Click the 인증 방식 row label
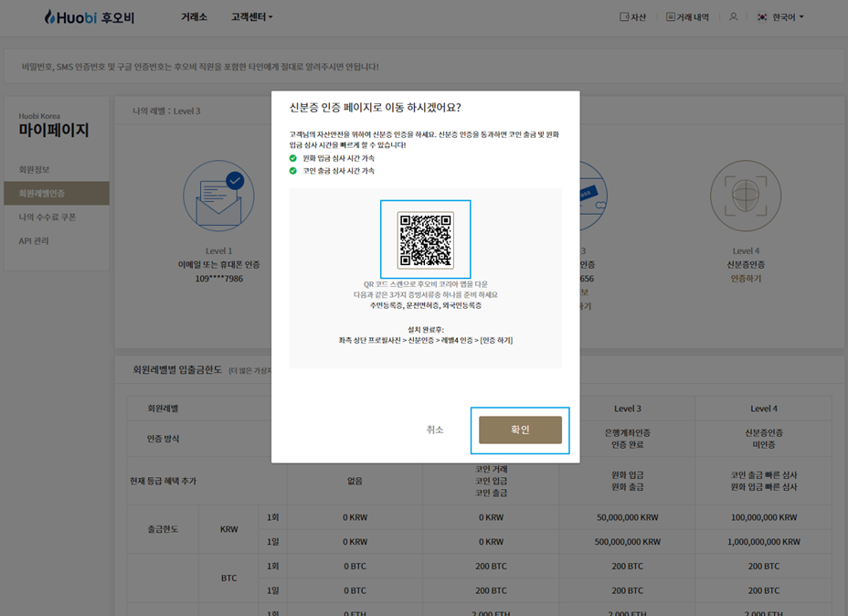Screen dimensions: 848x616 tap(163, 439)
